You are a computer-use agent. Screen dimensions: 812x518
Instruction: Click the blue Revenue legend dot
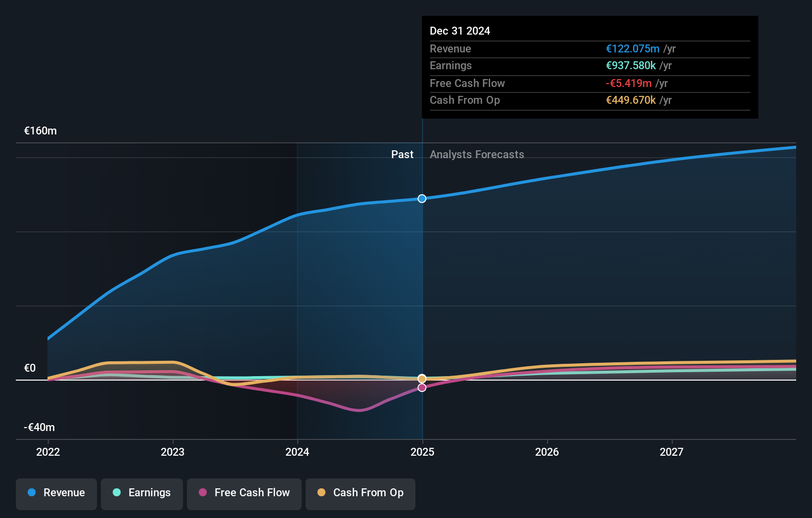click(32, 492)
